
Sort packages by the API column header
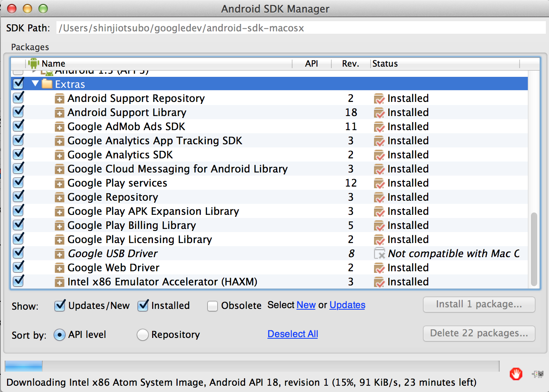(x=312, y=64)
